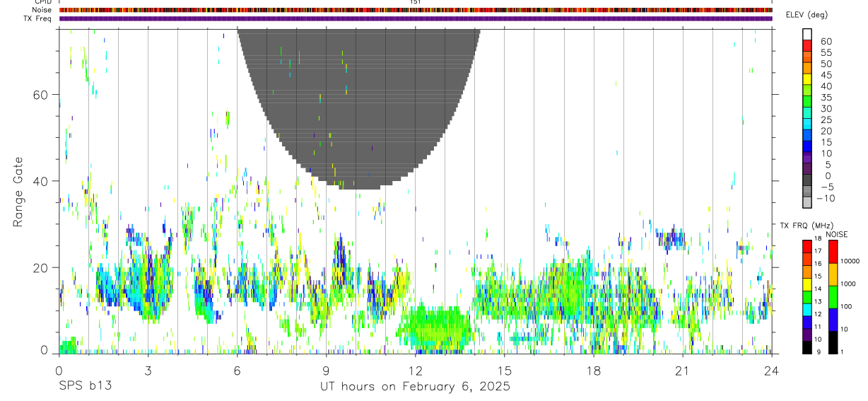This screenshot has height=401, width=868.
Task: Click the x-axis tick label "9"
Action: 326,370
